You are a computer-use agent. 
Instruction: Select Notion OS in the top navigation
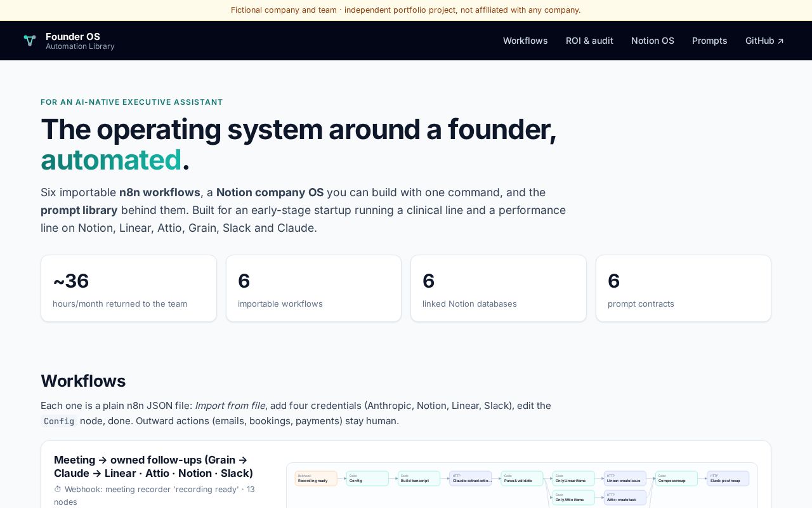[653, 41]
